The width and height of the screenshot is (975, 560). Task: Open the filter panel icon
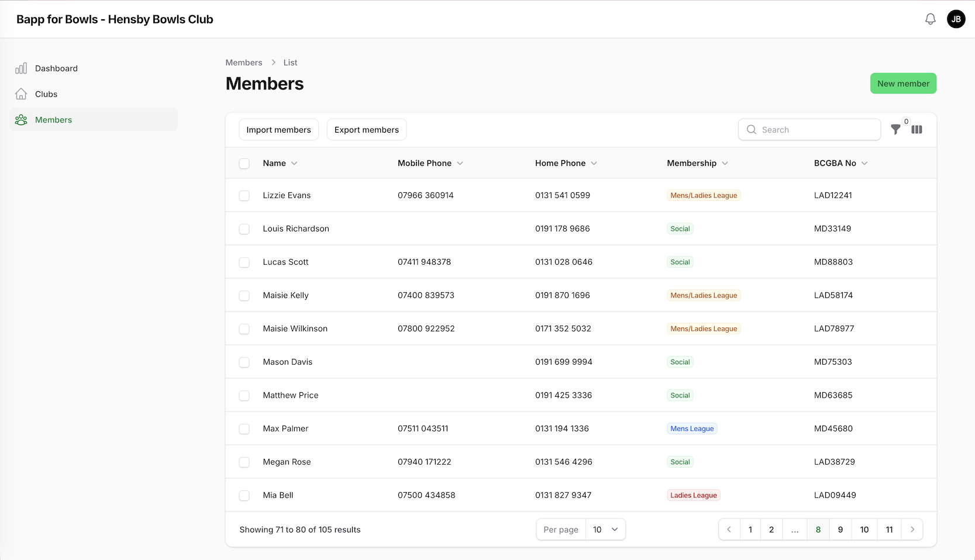895,129
